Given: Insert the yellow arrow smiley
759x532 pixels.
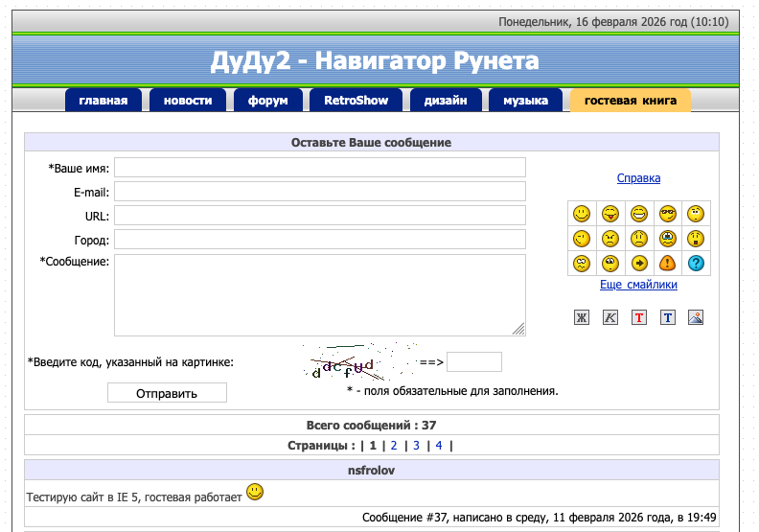Looking at the screenshot, I should coord(638,264).
